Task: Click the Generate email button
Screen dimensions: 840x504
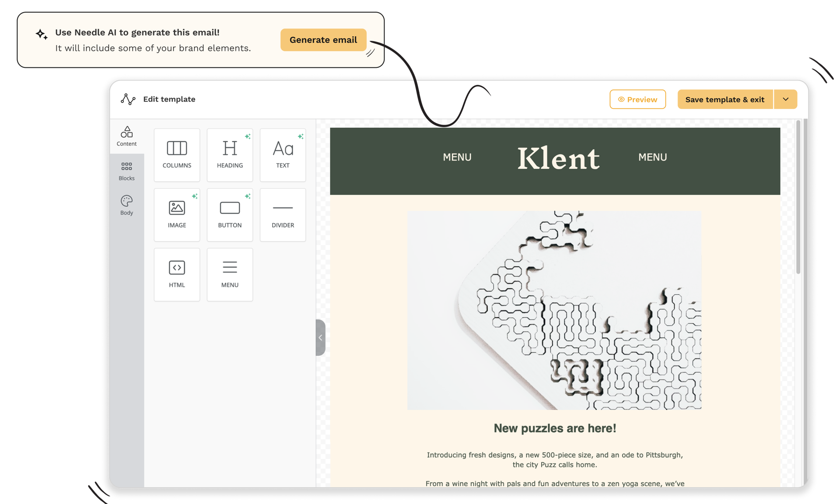Action: (x=323, y=40)
